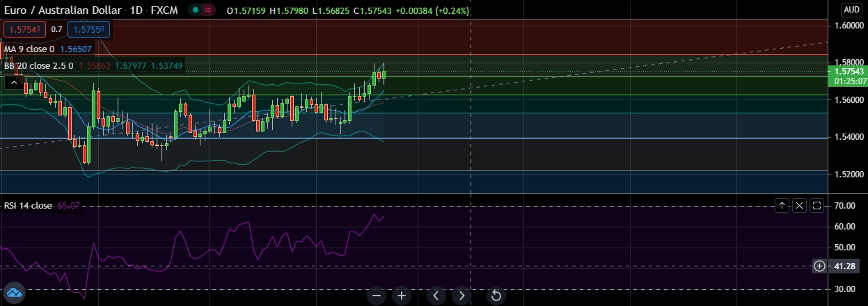The image size is (868, 306).
Task: Click the 1.54000 price axis label
Action: click(x=849, y=138)
